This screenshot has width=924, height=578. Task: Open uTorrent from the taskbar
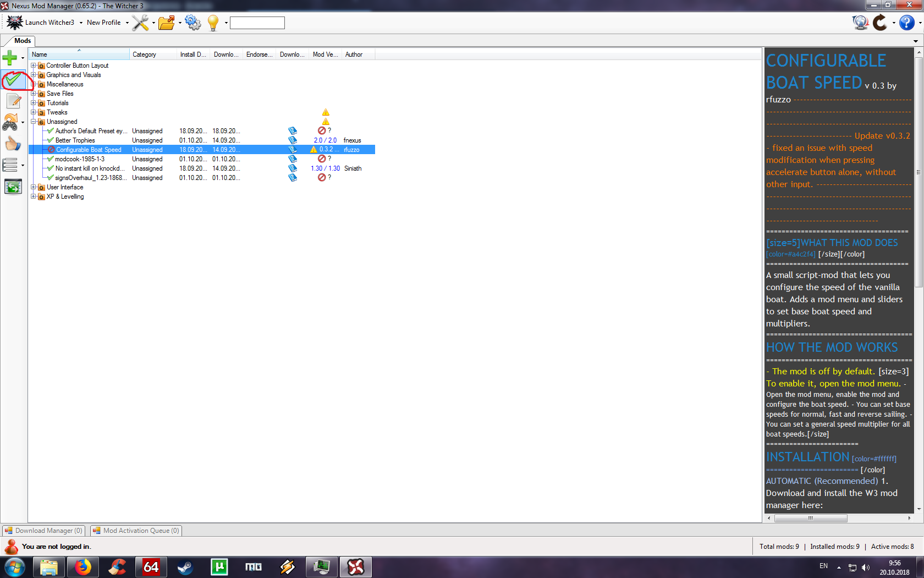pyautogui.click(x=219, y=567)
